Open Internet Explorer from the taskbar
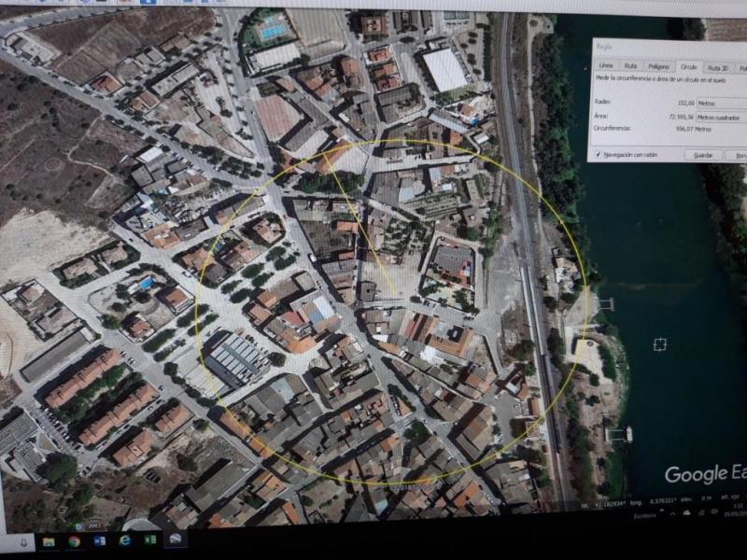The image size is (747, 560). pos(124,540)
